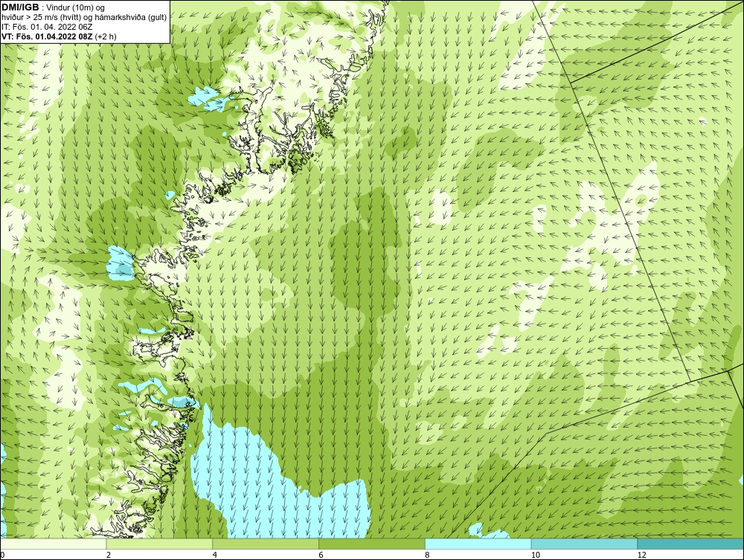Image resolution: width=744 pixels, height=560 pixels.
Task: Click the legend label '2'
Action: (x=109, y=555)
